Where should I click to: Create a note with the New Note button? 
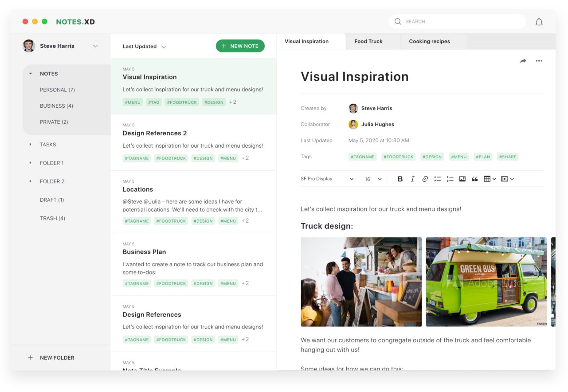(240, 46)
